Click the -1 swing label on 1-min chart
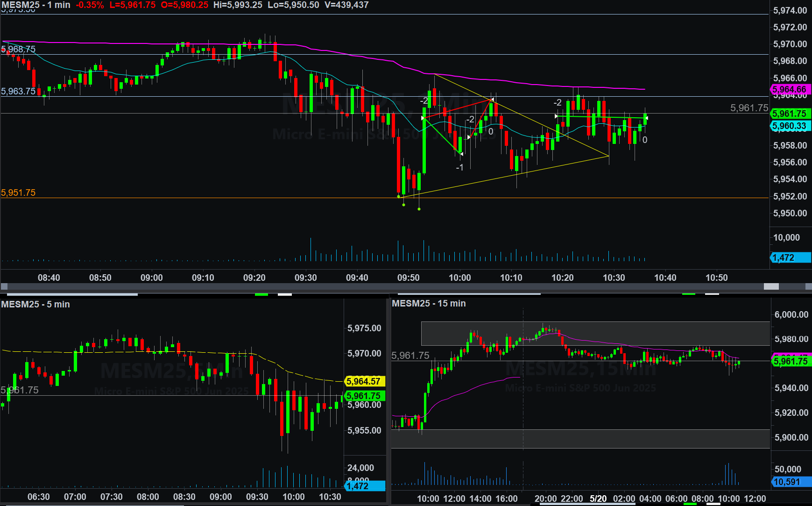This screenshot has width=812, height=506. coord(459,167)
